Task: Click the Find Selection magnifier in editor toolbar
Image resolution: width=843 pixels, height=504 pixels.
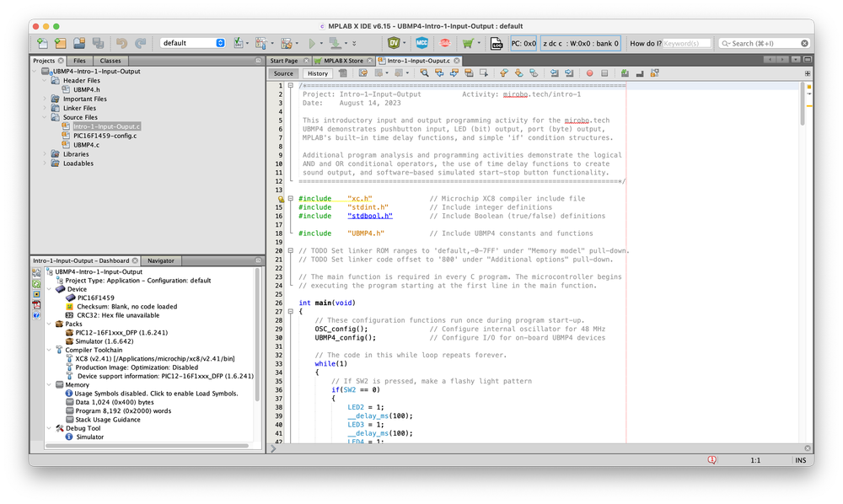Action: click(424, 73)
